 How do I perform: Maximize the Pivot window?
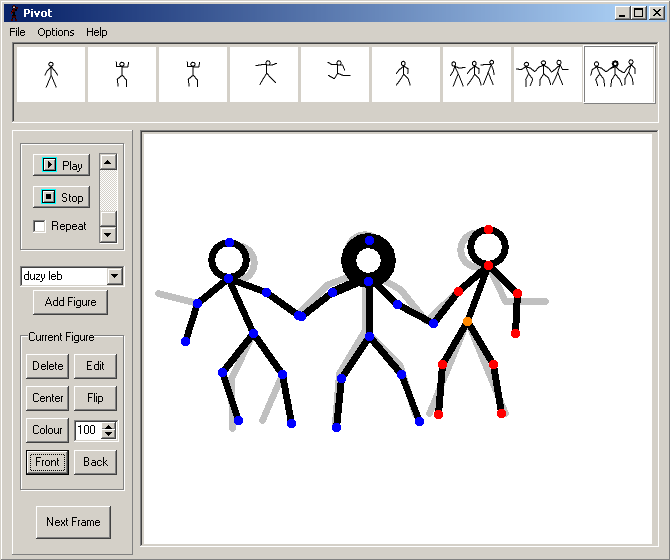tap(639, 13)
